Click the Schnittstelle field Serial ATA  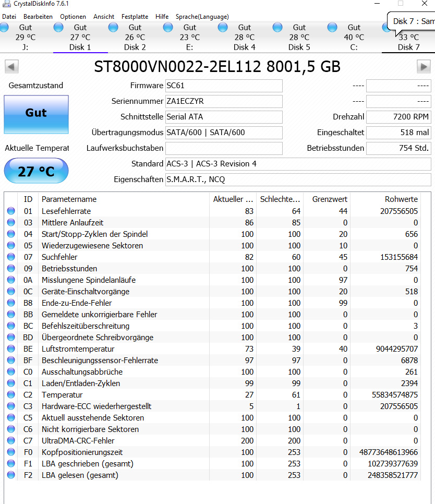point(224,117)
